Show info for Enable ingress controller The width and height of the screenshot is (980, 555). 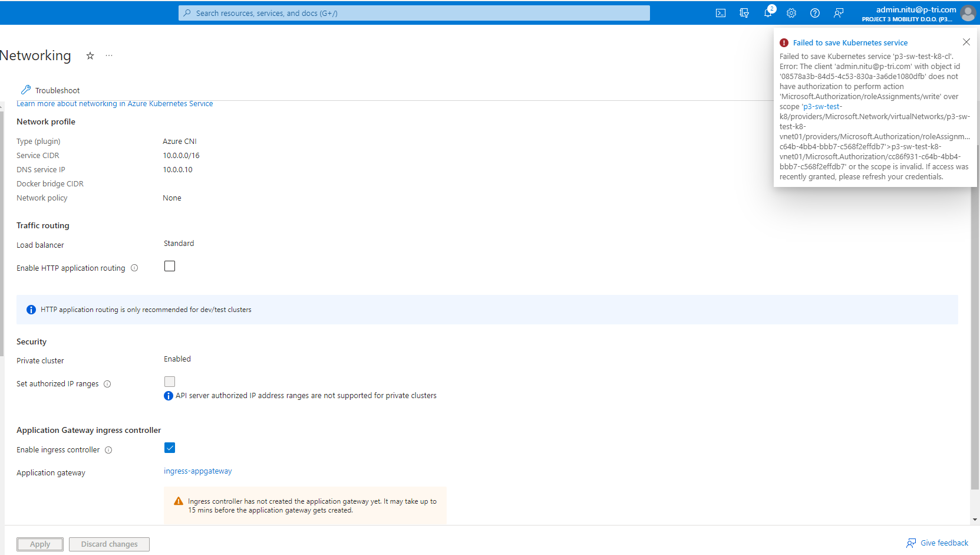tap(108, 450)
